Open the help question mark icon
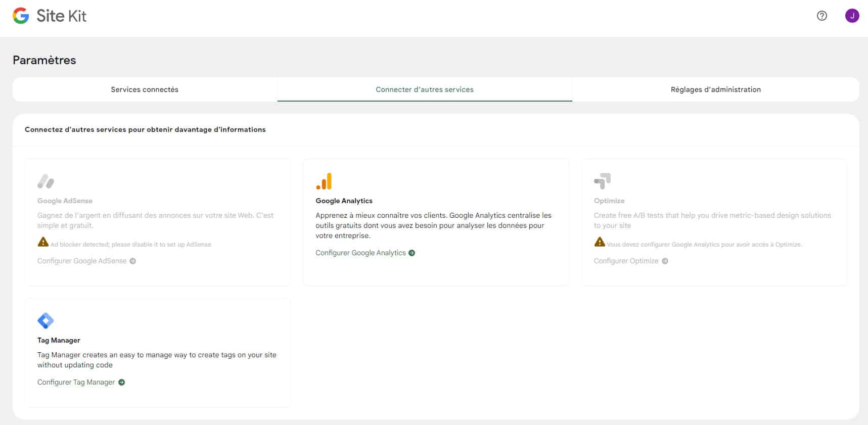Screen dimensions: 868x425 click(822, 16)
